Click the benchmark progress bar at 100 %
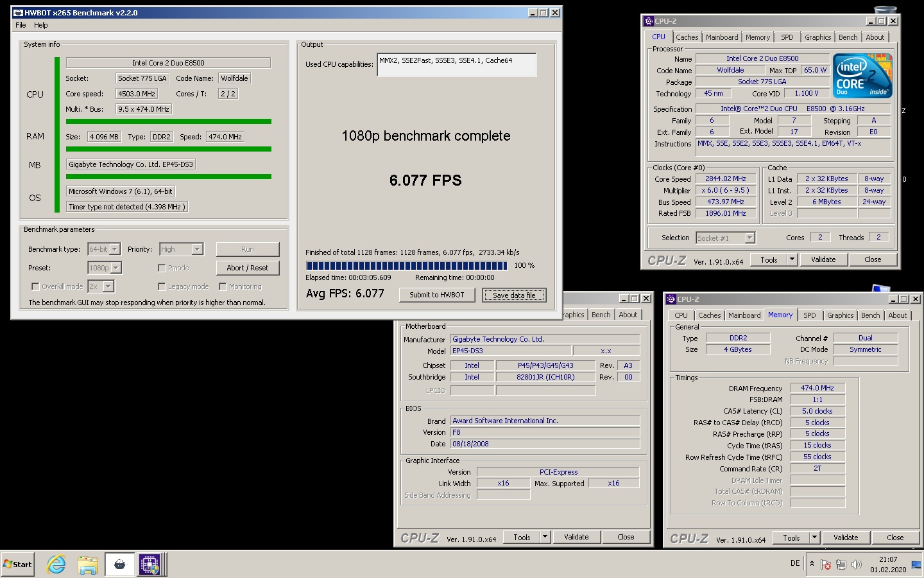Image resolution: width=924 pixels, height=578 pixels. pyautogui.click(x=407, y=265)
